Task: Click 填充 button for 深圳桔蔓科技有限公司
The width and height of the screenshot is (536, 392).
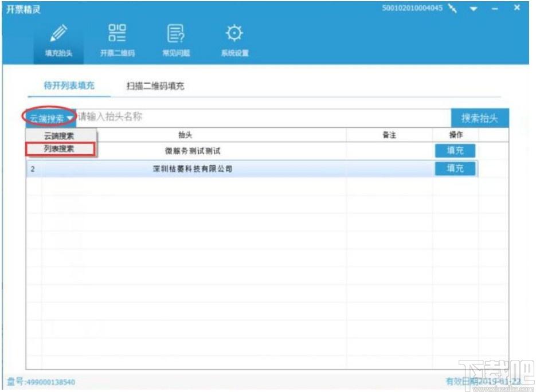Action: 455,168
